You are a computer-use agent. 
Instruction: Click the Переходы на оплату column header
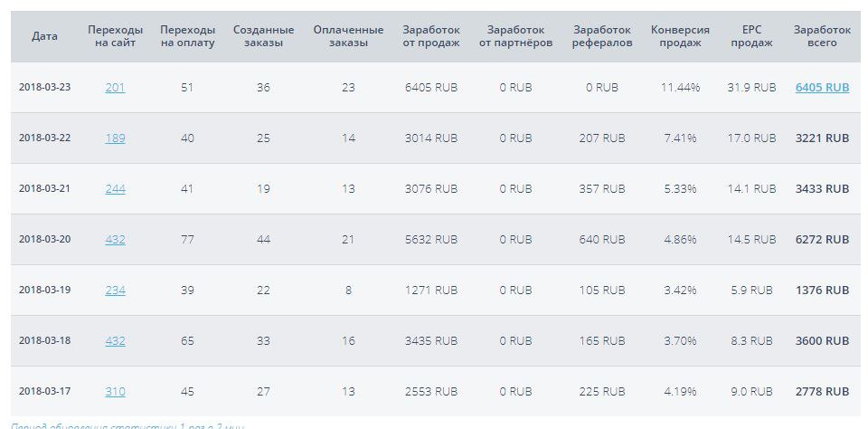188,36
